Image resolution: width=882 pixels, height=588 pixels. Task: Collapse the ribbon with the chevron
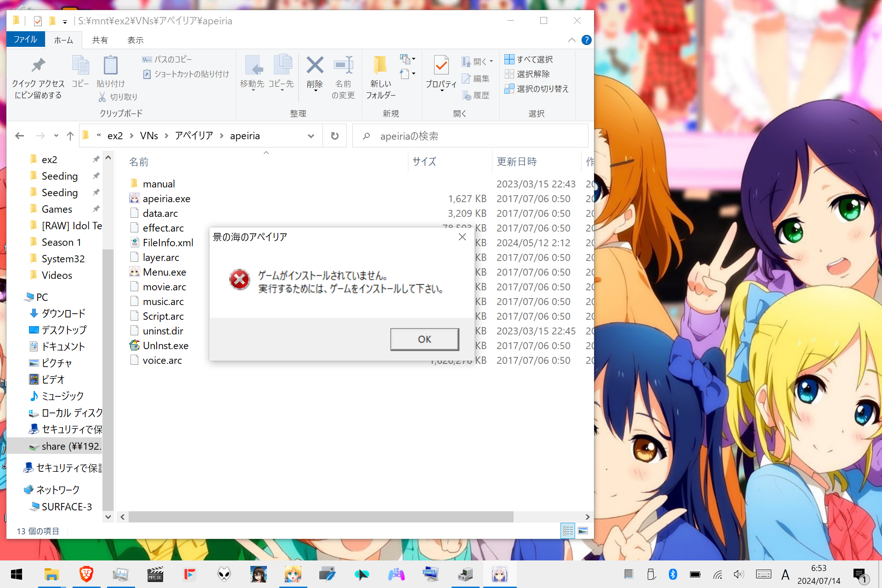tap(572, 40)
